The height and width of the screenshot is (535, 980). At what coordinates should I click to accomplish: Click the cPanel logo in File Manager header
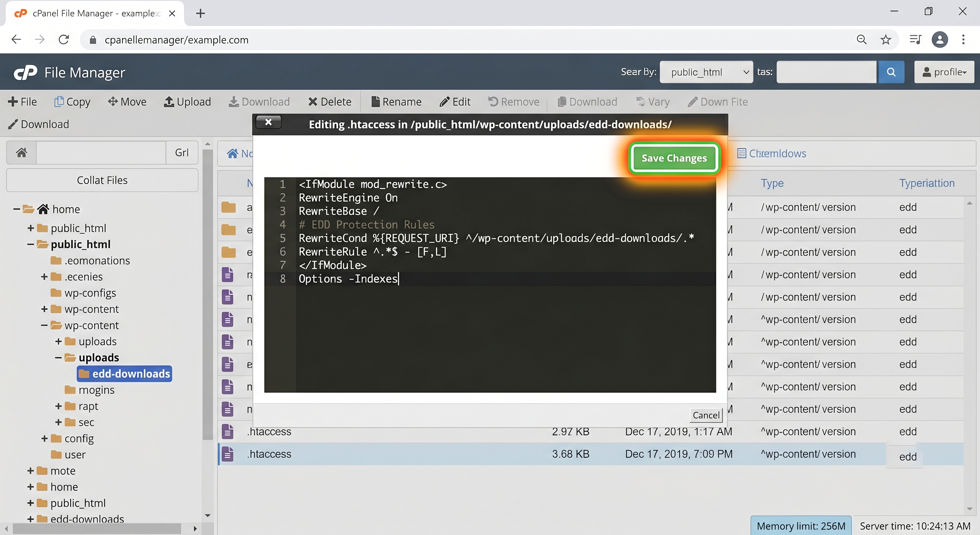pos(25,72)
